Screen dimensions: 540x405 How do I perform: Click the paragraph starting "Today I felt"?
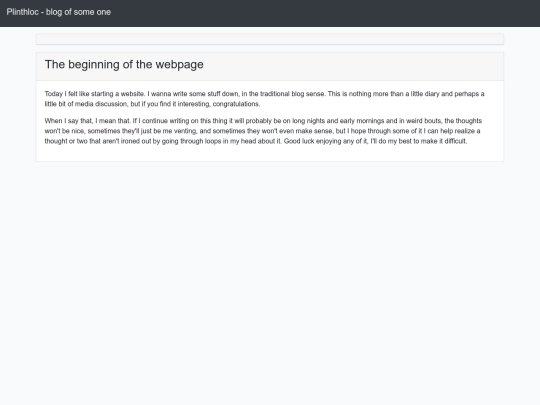click(x=264, y=99)
